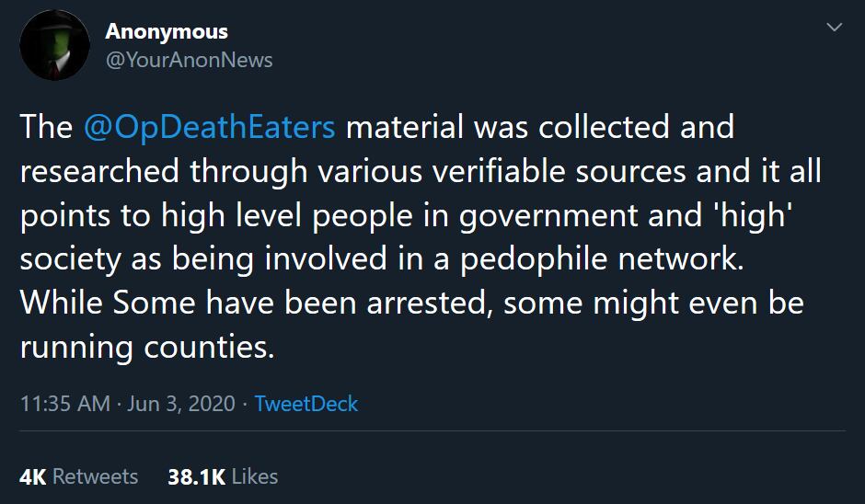Click the 4K retweet count number
This screenshot has width=865, height=504.
pyautogui.click(x=33, y=476)
